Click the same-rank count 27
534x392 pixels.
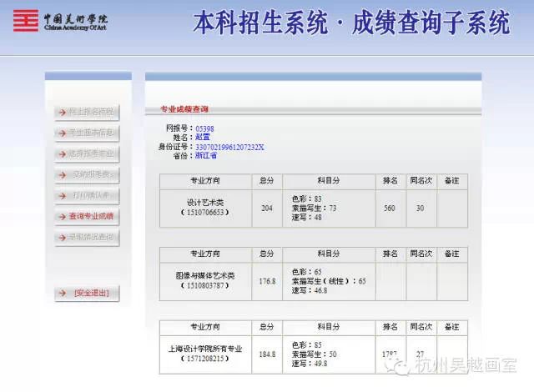click(x=421, y=354)
